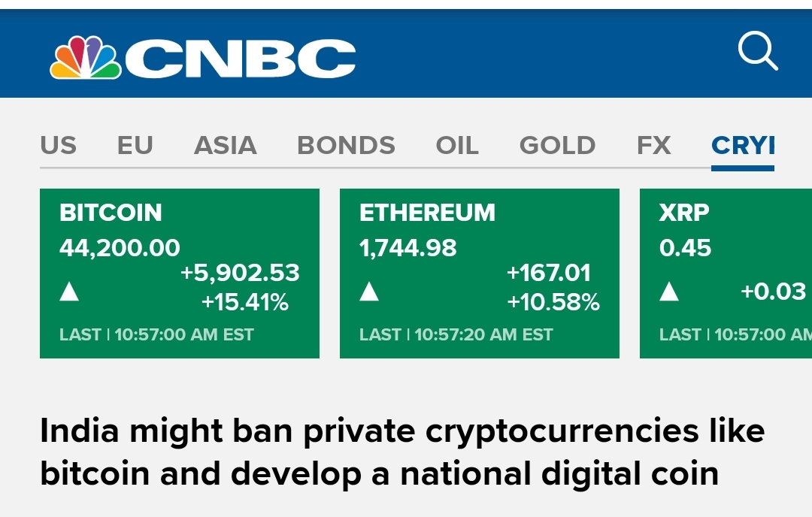Select the OIL tab
This screenshot has height=517, width=812.
click(457, 145)
